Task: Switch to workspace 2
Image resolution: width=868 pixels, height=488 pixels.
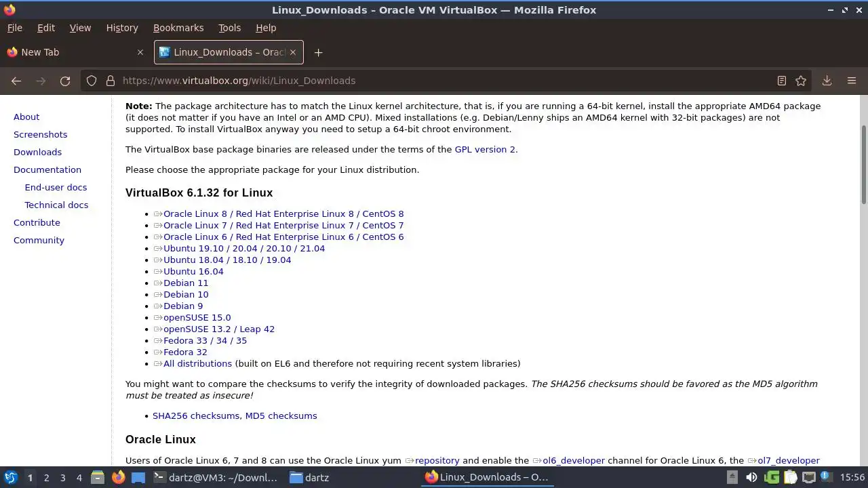Action: coord(46,477)
